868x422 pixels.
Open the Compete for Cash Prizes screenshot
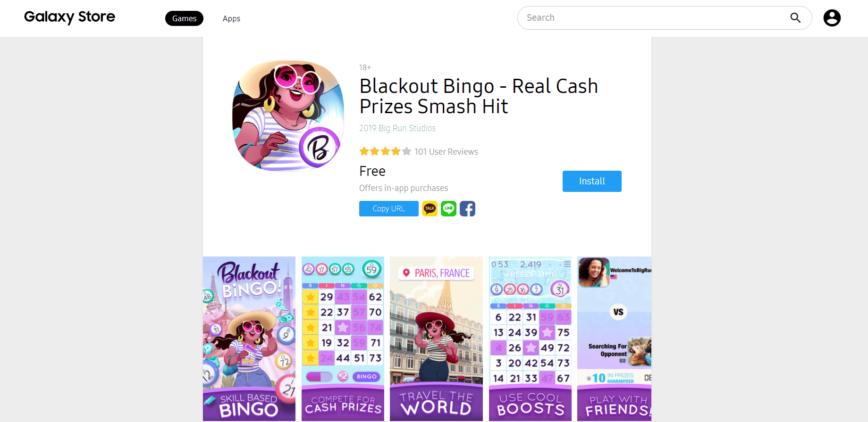click(343, 339)
